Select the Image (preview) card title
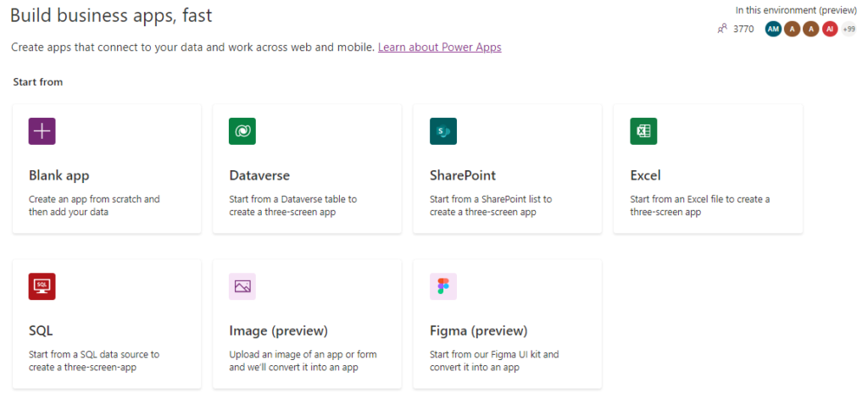The width and height of the screenshot is (868, 399). pos(278,331)
